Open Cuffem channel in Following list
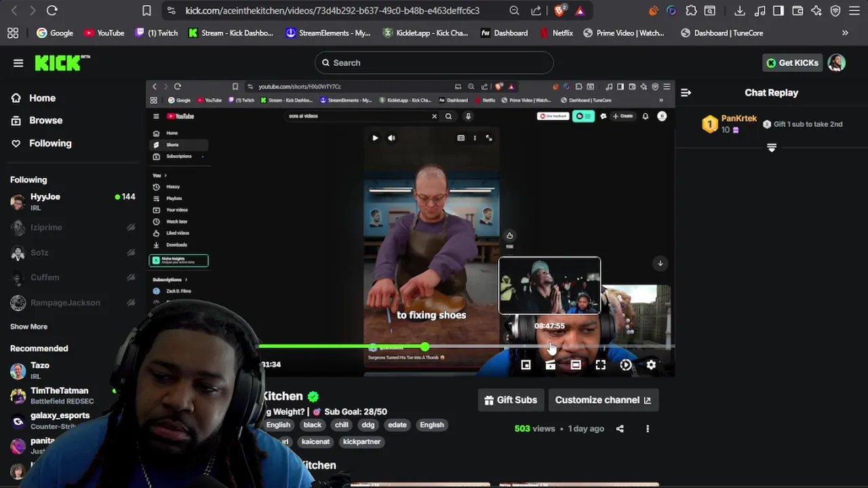The width and height of the screenshot is (868, 488). point(73,278)
